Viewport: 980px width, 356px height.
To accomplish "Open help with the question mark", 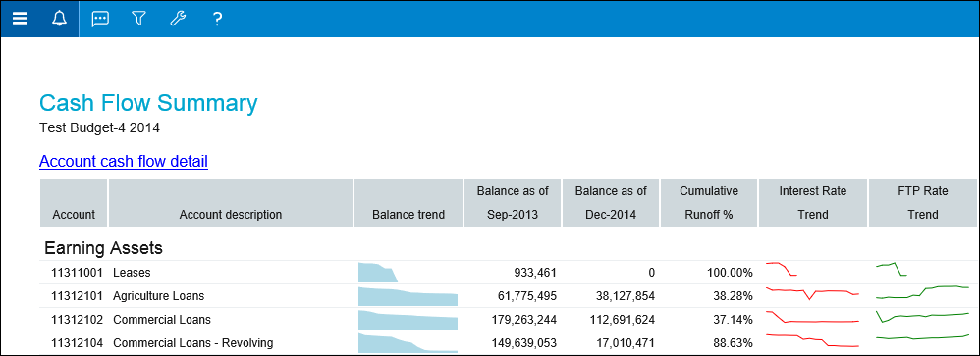I will (x=217, y=19).
